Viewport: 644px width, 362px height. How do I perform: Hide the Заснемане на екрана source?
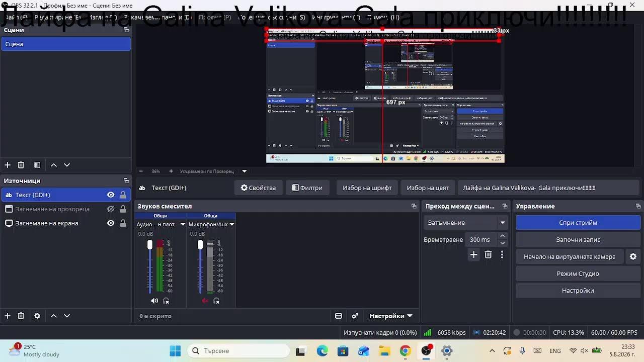click(x=111, y=223)
